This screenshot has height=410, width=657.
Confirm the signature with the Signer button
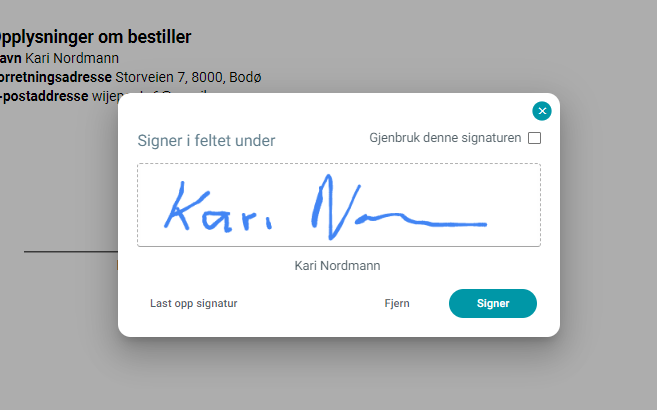click(493, 303)
